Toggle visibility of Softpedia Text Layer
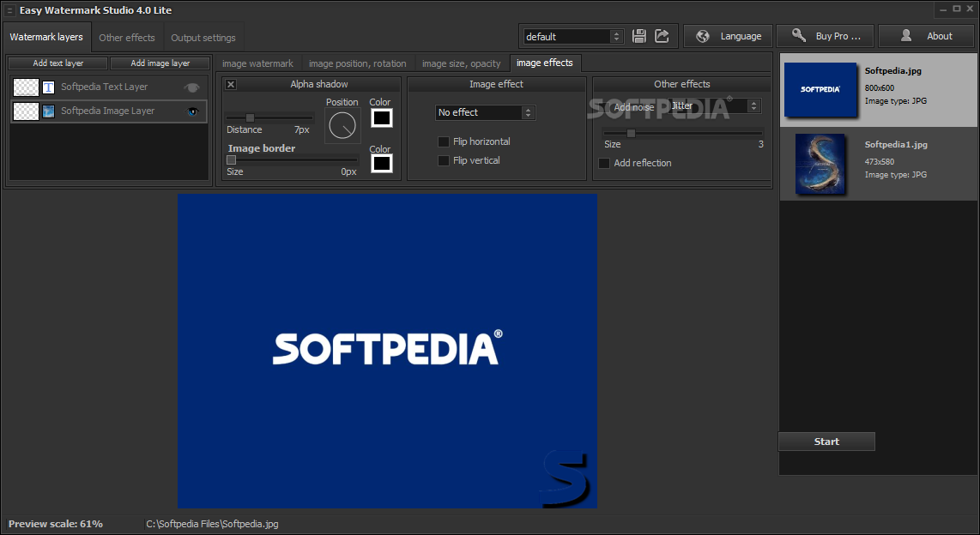The height and width of the screenshot is (535, 980). coord(192,87)
